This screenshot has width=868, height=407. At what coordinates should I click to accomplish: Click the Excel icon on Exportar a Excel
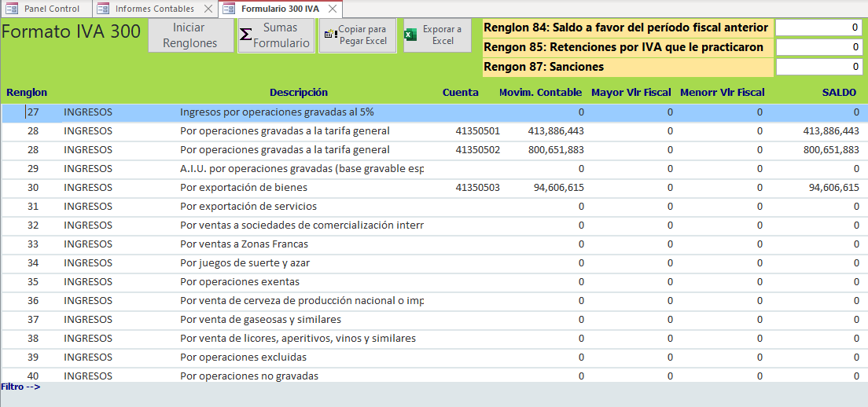coord(410,35)
